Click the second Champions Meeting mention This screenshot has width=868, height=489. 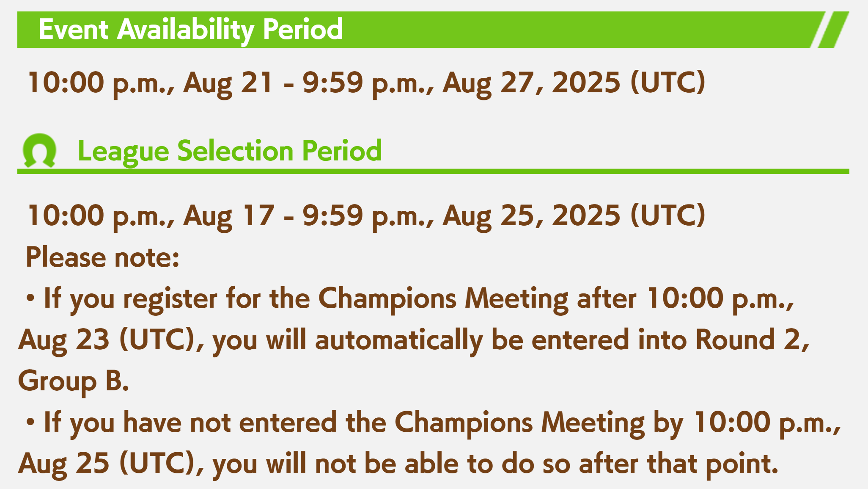coord(519,423)
